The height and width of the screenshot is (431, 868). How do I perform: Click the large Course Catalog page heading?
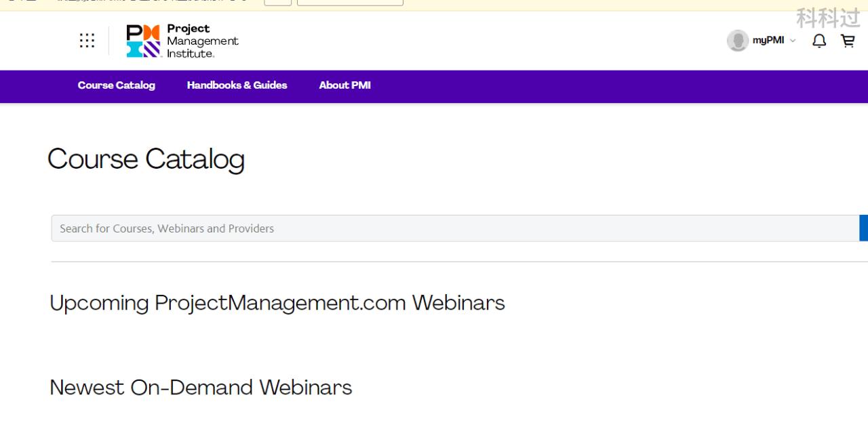click(146, 159)
